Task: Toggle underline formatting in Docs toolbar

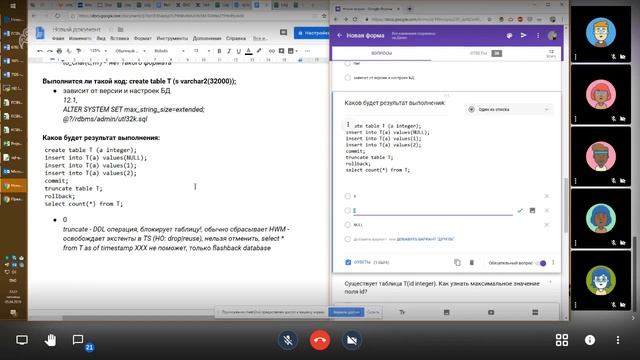Action: click(x=238, y=51)
